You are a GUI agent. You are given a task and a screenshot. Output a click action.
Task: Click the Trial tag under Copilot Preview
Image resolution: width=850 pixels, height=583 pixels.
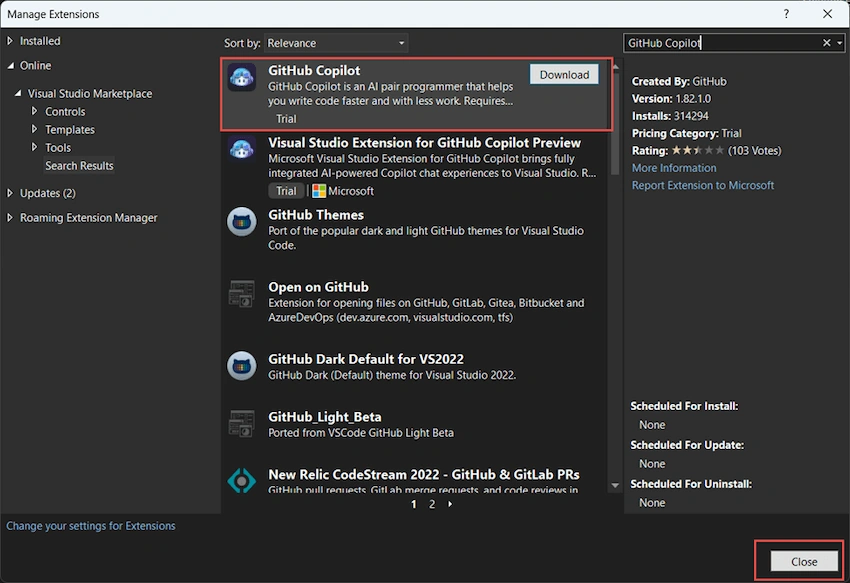click(286, 191)
